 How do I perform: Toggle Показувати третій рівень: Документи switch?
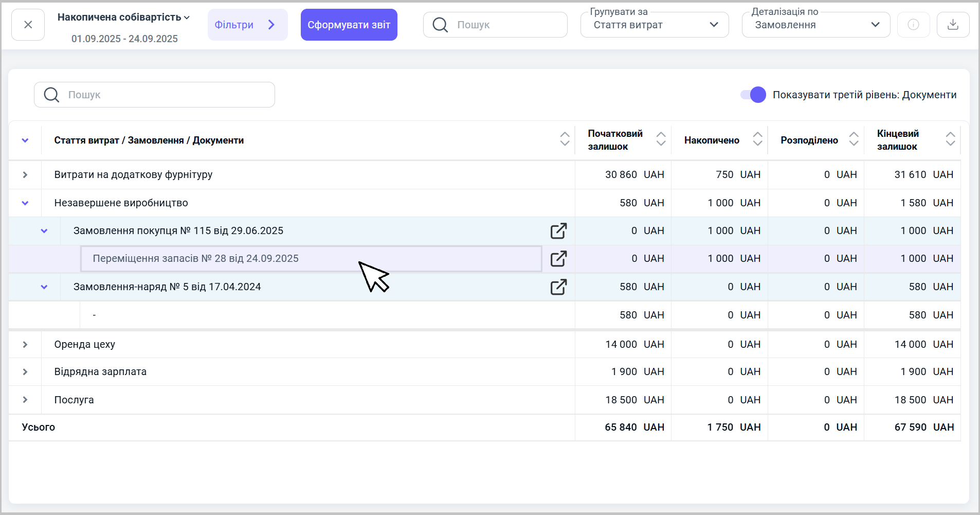point(753,95)
